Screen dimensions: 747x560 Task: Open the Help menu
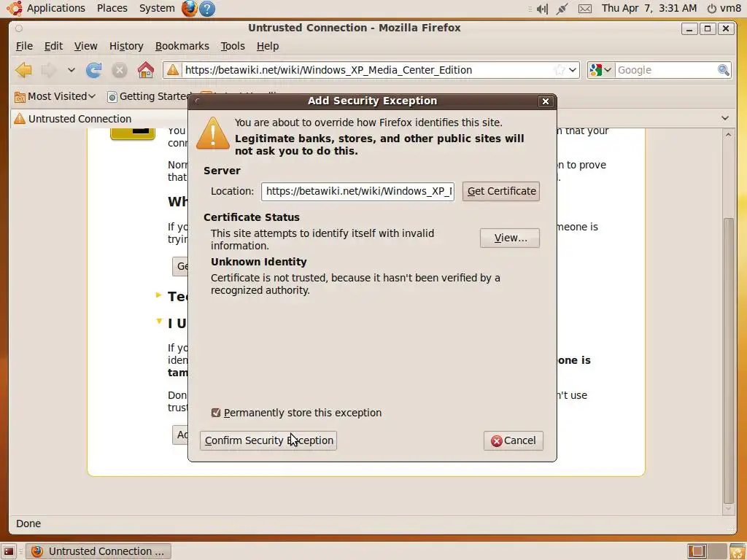268,46
